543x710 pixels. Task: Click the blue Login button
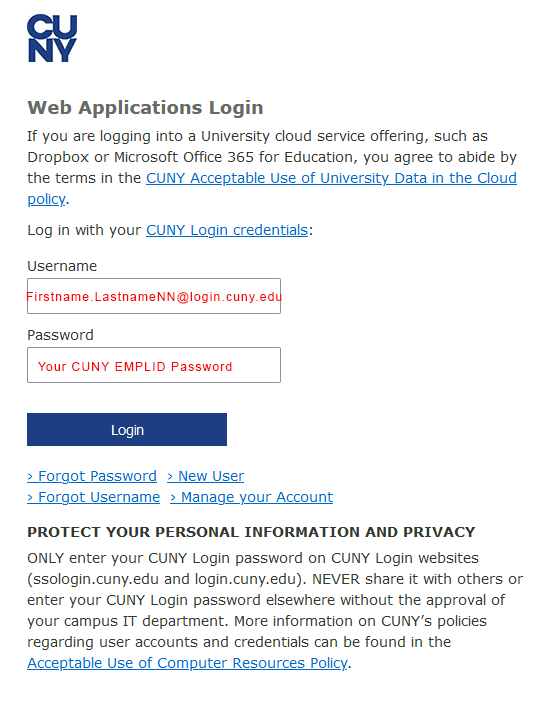127,429
